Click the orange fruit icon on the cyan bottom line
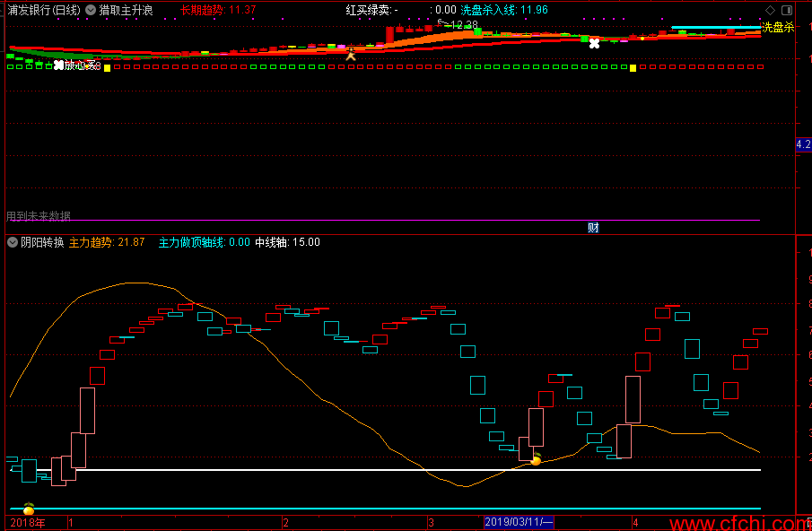812x531 pixels. (x=29, y=509)
